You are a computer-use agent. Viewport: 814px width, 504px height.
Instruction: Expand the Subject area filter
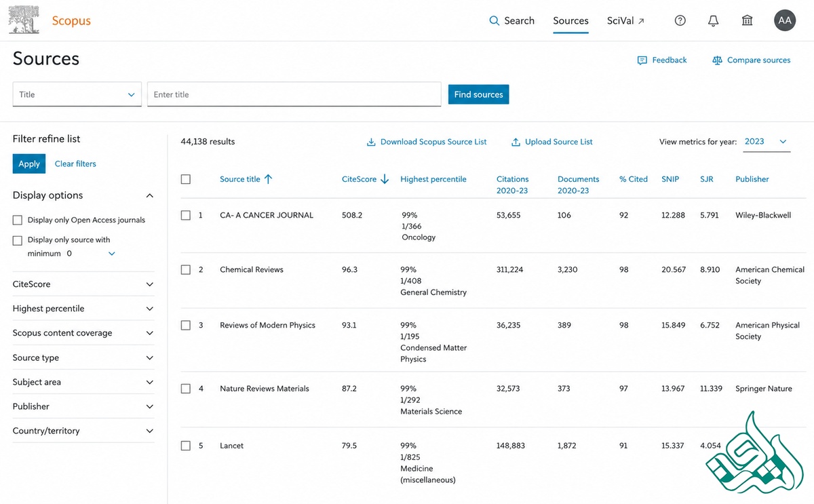click(x=83, y=382)
